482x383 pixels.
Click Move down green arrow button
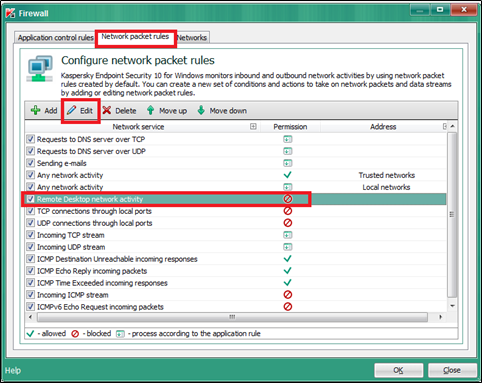[x=222, y=111]
